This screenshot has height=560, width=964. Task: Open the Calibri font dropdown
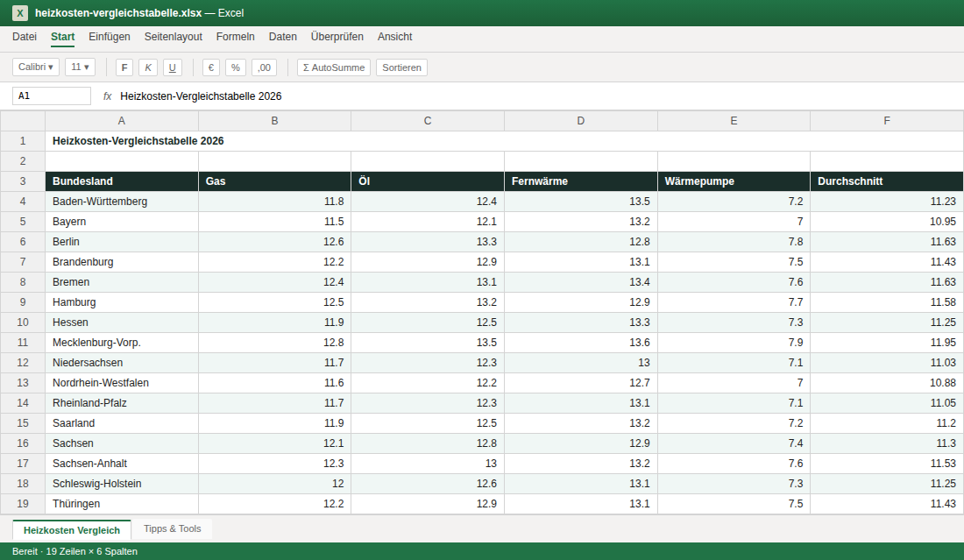click(36, 67)
